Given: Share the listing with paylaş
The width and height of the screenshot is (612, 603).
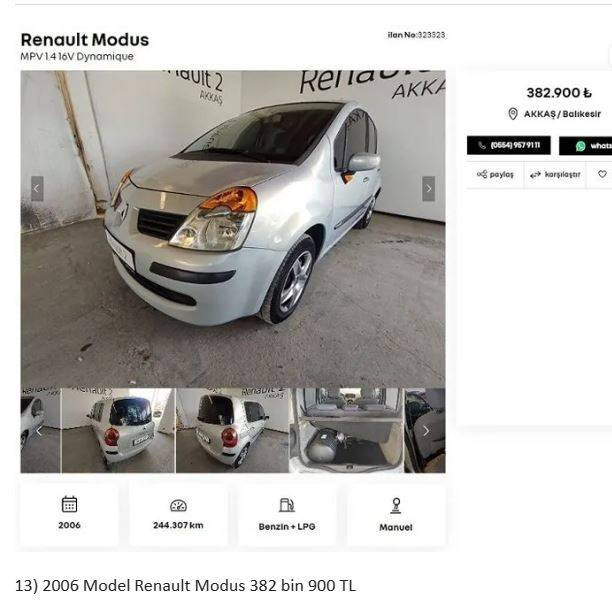Looking at the screenshot, I should tap(495, 174).
